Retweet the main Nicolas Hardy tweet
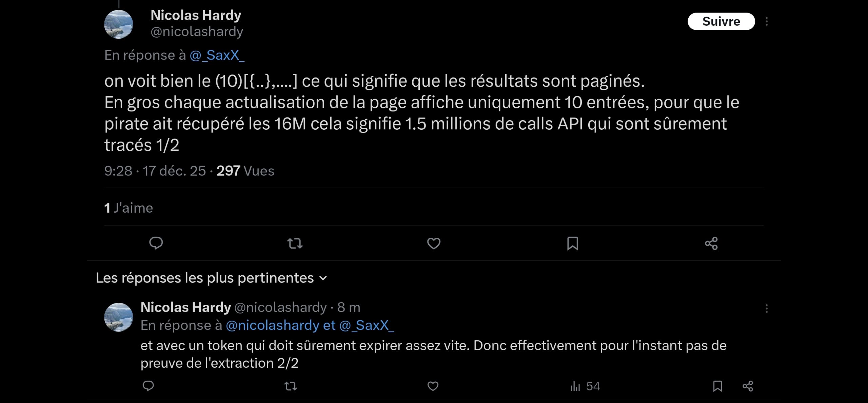 295,243
